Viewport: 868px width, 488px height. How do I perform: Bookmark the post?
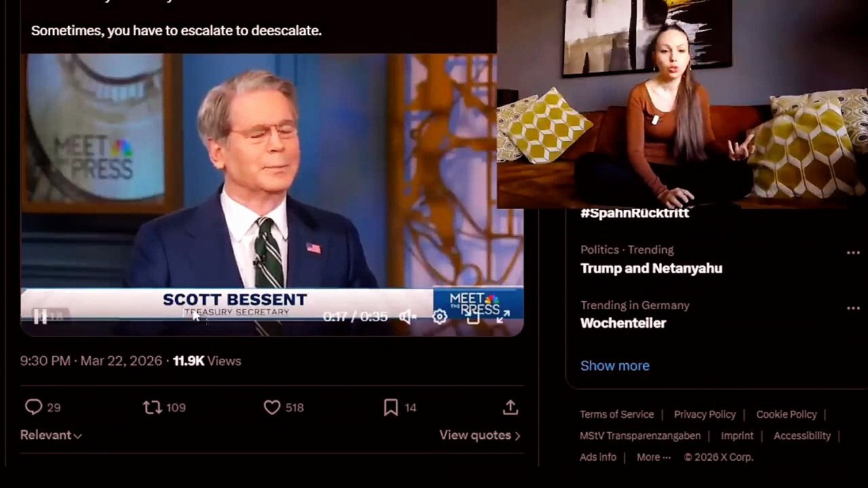391,407
